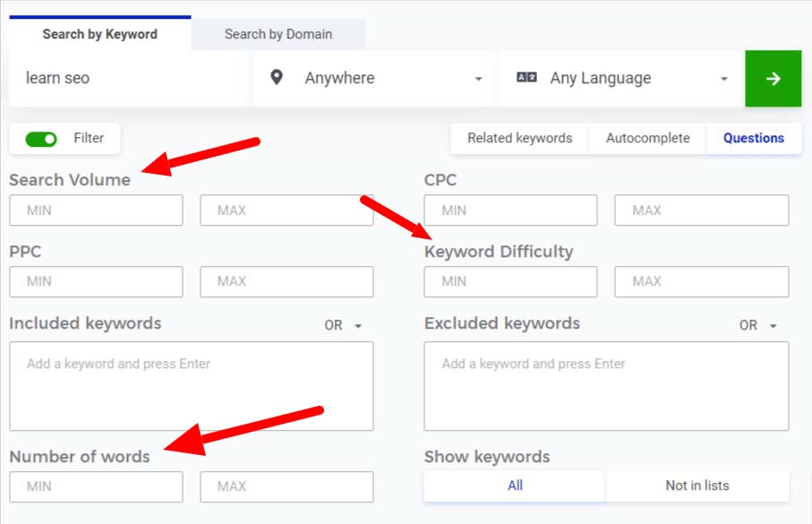Open the Any Language dropdown
812x524 pixels.
coord(621,78)
